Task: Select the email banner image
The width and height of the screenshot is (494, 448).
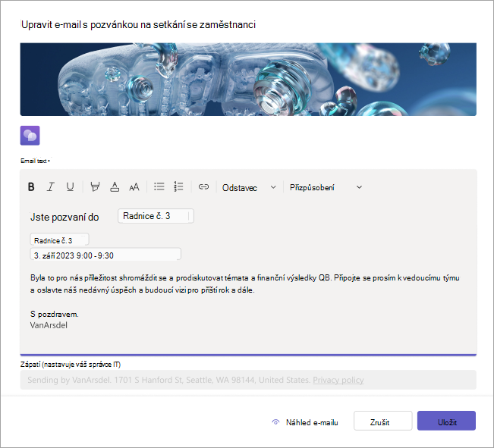Action: (x=248, y=80)
